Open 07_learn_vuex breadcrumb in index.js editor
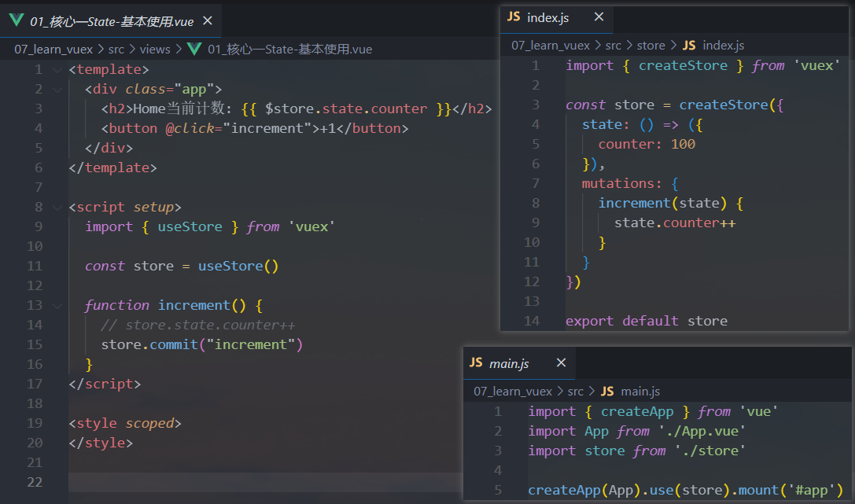The image size is (855, 504). pyautogui.click(x=551, y=46)
